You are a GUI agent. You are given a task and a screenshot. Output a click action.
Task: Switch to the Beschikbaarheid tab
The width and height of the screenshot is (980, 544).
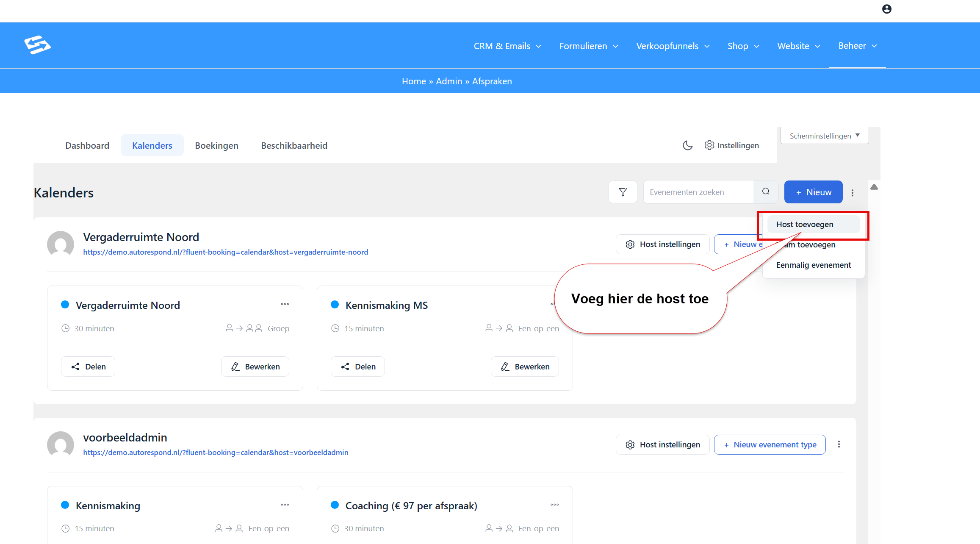coord(294,145)
